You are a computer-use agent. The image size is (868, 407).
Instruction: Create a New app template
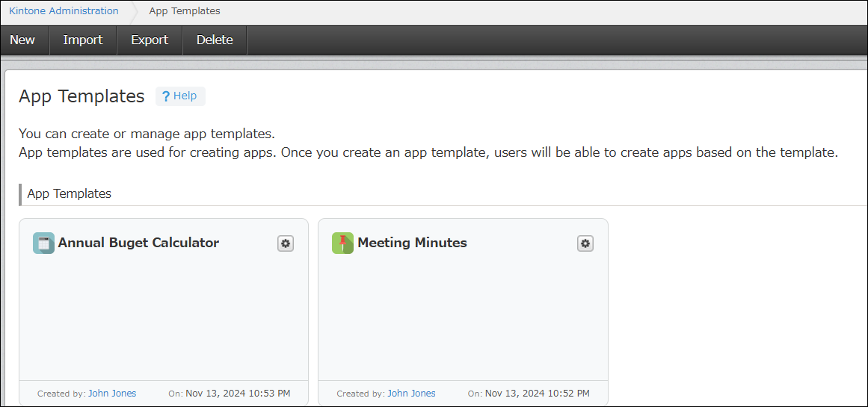22,40
